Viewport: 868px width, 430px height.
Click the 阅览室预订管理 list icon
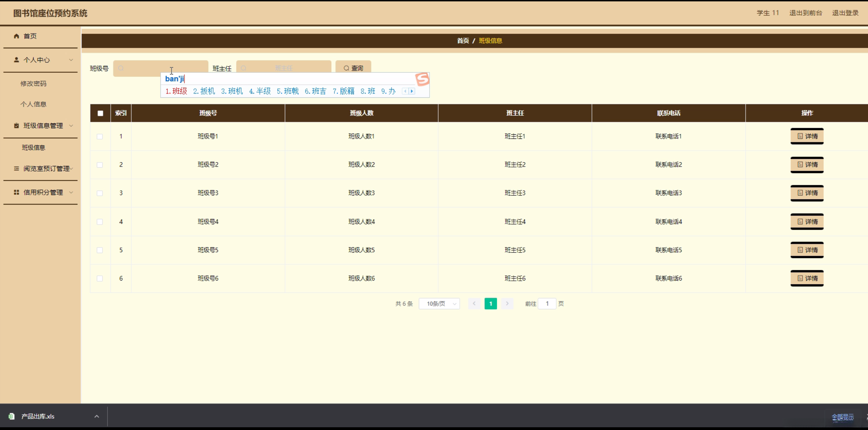click(16, 168)
